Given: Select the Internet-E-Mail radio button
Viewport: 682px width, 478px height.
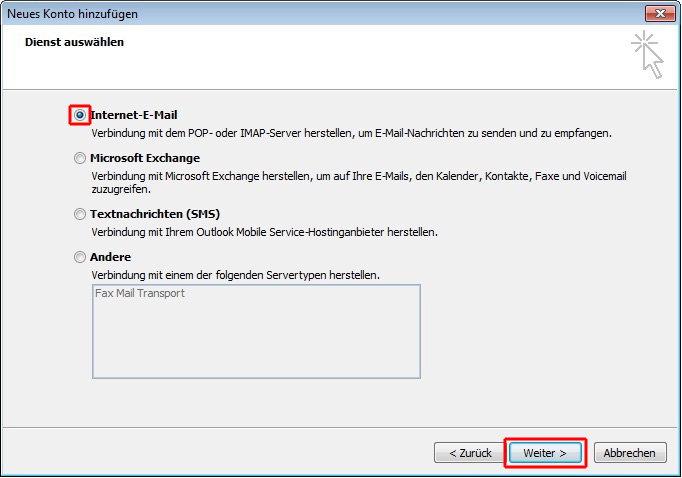Looking at the screenshot, I should point(80,115).
